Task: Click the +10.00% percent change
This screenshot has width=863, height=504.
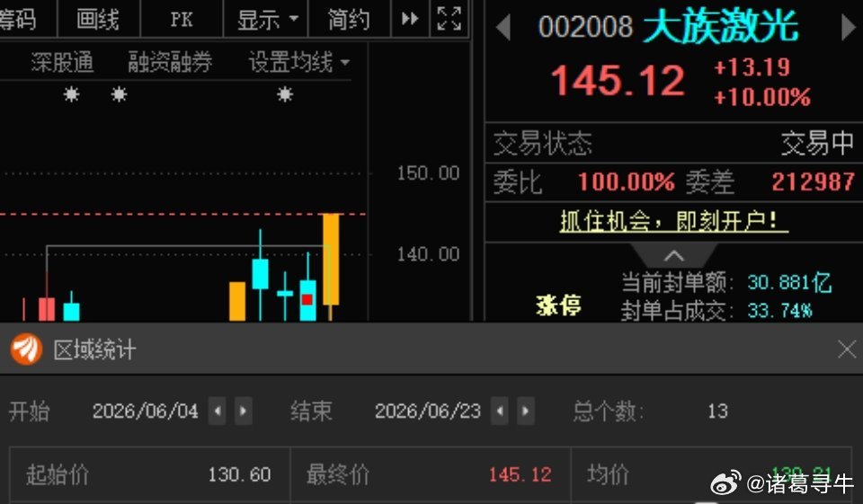Action: (x=762, y=97)
